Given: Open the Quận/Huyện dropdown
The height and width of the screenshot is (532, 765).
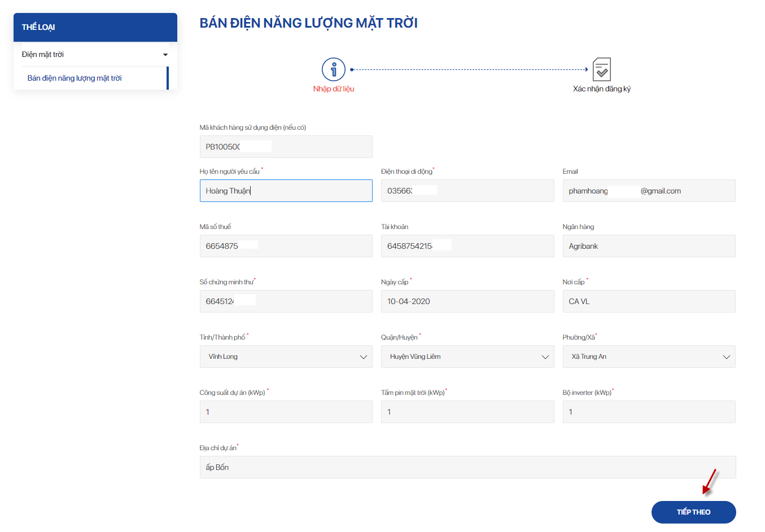Looking at the screenshot, I should (x=467, y=357).
